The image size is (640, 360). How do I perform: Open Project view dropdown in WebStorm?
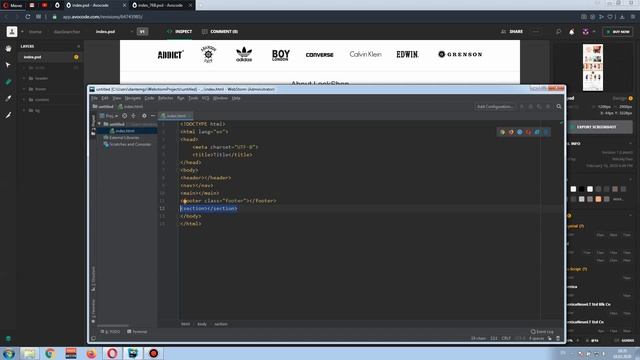coord(109,116)
